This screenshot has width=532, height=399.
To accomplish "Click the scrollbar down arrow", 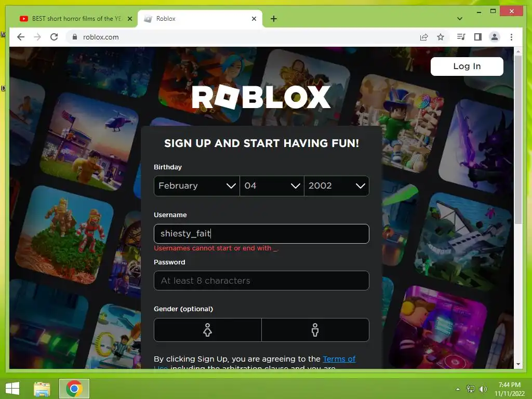I will tap(518, 364).
